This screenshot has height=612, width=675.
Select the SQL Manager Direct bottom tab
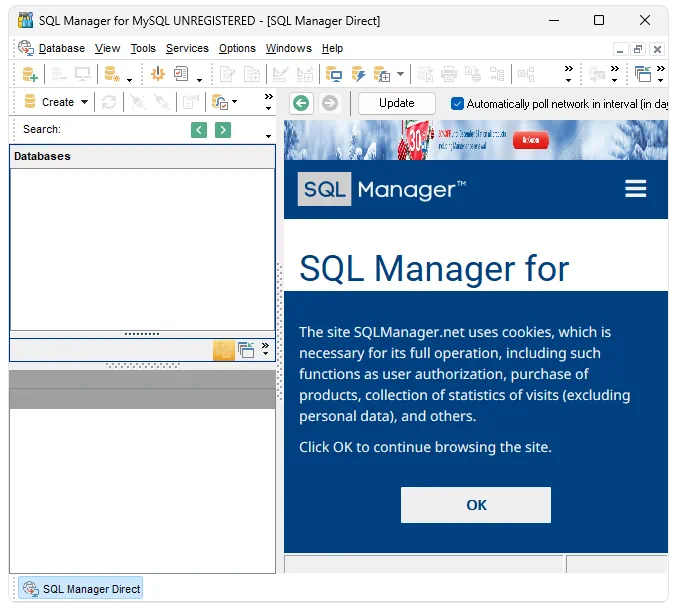tap(81, 588)
